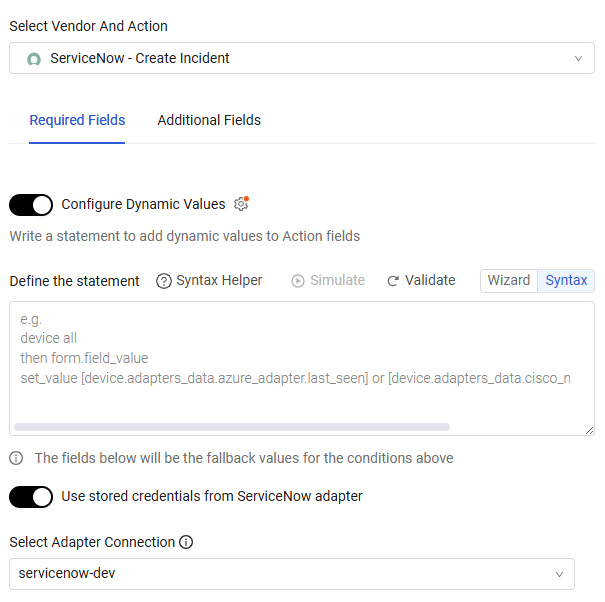
Task: Click the Select Adapter Connection info icon
Action: click(x=186, y=542)
